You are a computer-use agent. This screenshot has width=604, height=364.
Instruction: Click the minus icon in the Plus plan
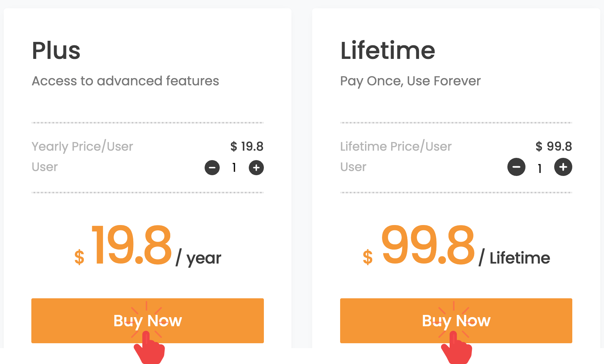[x=212, y=168]
